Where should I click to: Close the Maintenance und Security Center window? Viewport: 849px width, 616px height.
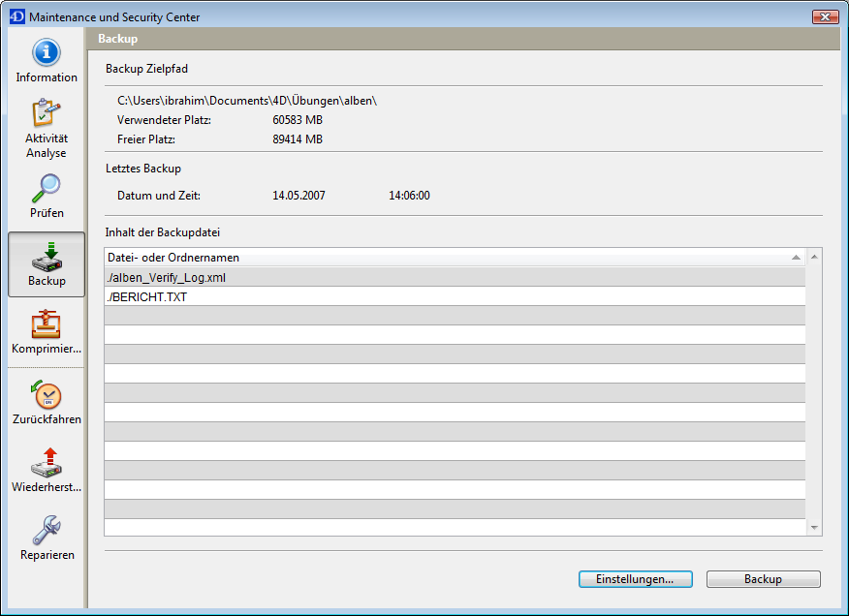[825, 16]
